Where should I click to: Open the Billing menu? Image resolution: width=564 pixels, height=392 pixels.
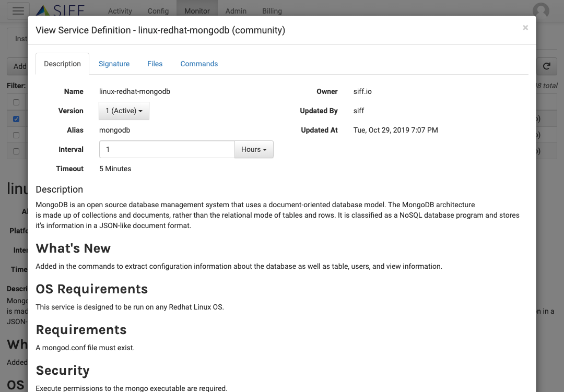pyautogui.click(x=272, y=11)
